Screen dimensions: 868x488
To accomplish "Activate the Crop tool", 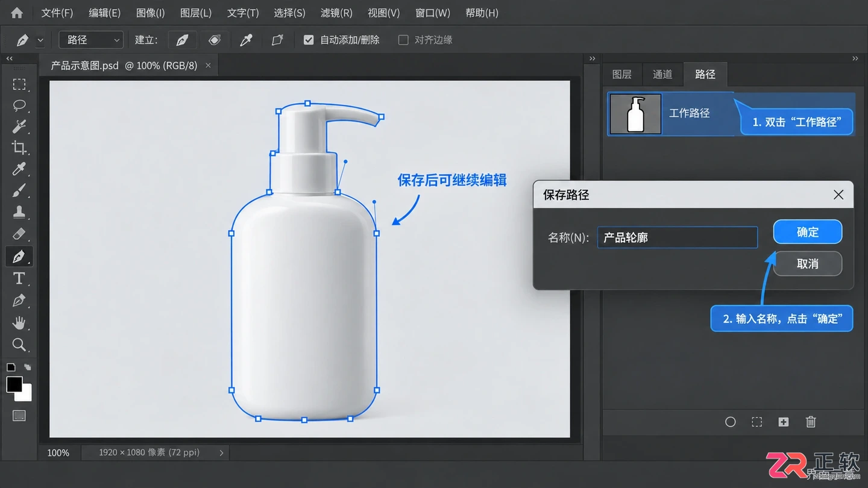I will [x=19, y=148].
